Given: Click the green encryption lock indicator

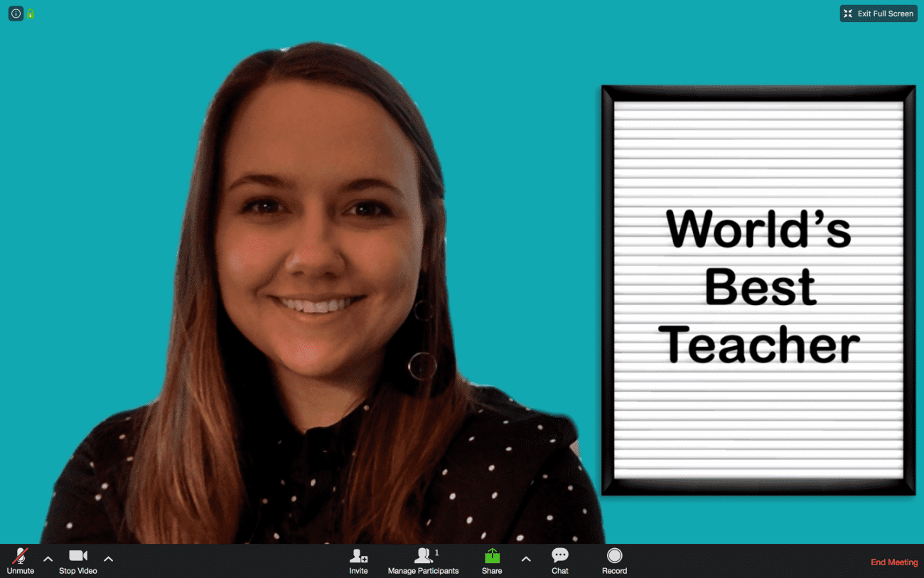Looking at the screenshot, I should [x=31, y=13].
